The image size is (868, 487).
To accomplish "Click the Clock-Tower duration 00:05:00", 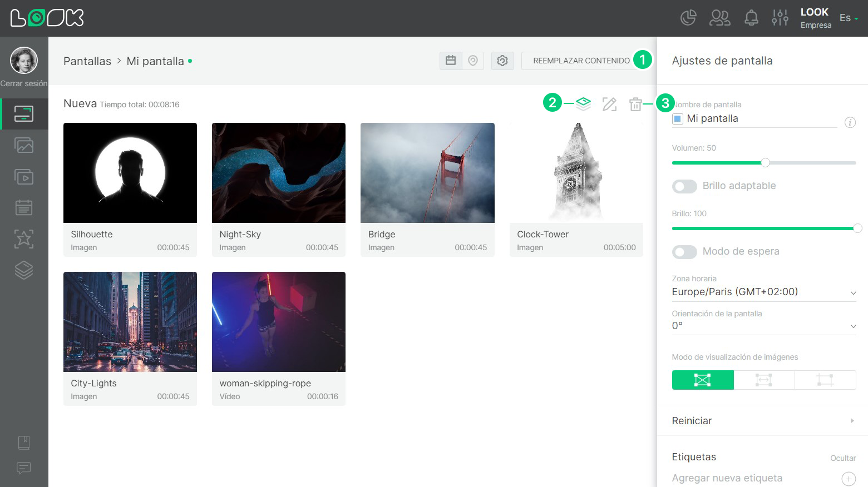I will 619,247.
